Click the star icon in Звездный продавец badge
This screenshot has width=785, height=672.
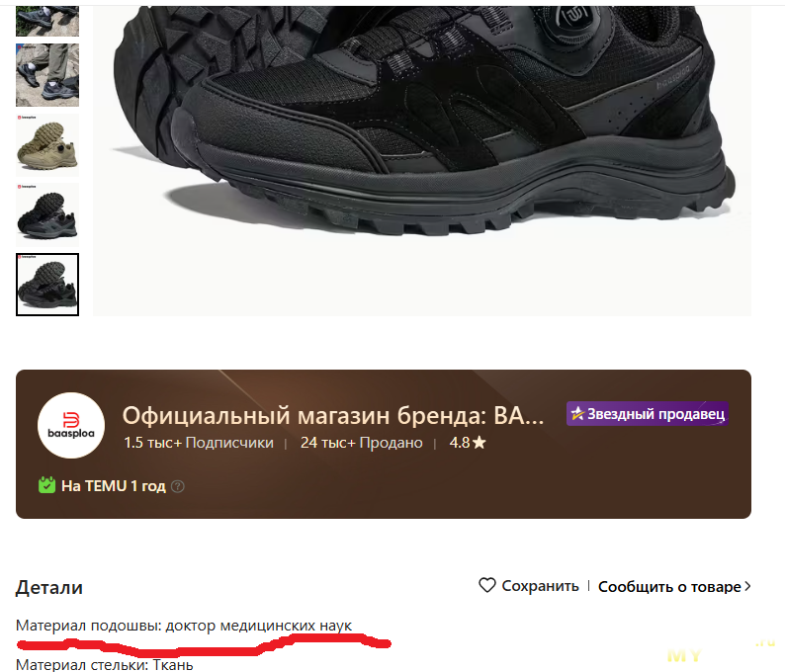(577, 414)
